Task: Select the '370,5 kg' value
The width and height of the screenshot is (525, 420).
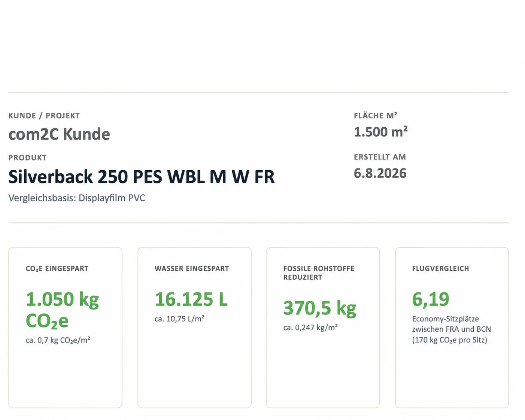Action: 320,308
